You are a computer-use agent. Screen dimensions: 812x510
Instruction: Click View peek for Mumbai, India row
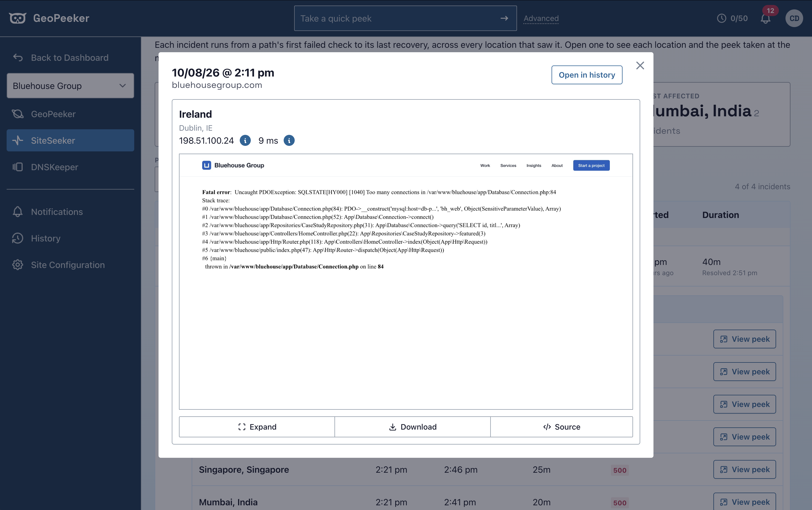coord(745,502)
